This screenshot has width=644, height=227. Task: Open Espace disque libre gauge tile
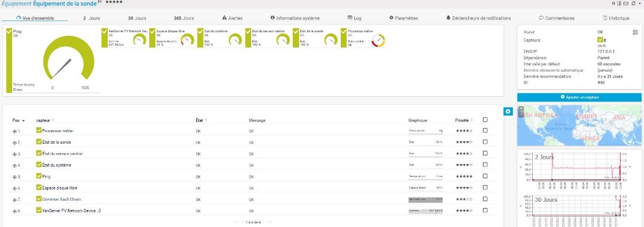[172, 38]
